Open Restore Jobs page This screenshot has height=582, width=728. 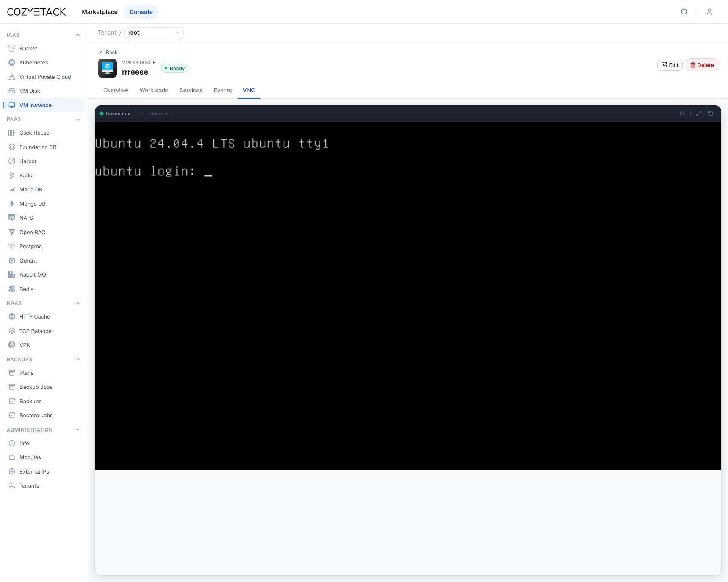(36, 415)
